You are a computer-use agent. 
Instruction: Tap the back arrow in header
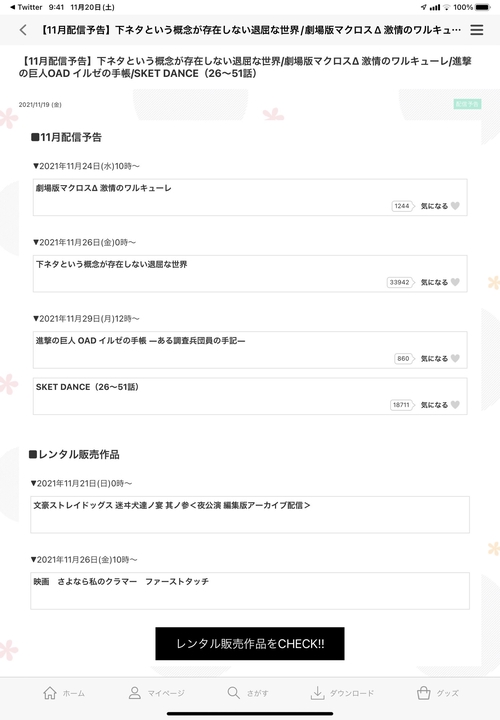(x=23, y=30)
